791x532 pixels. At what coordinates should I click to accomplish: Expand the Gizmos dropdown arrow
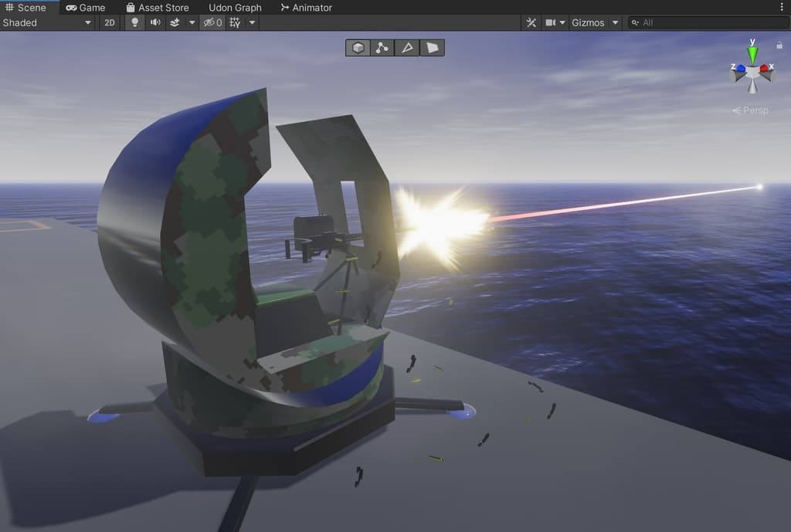coord(616,22)
